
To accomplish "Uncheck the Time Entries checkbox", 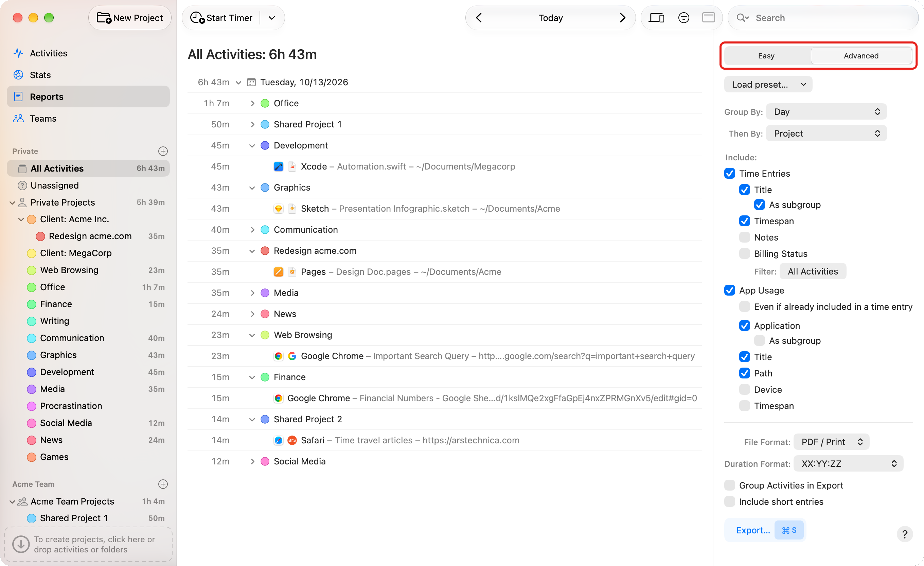I will 729,173.
